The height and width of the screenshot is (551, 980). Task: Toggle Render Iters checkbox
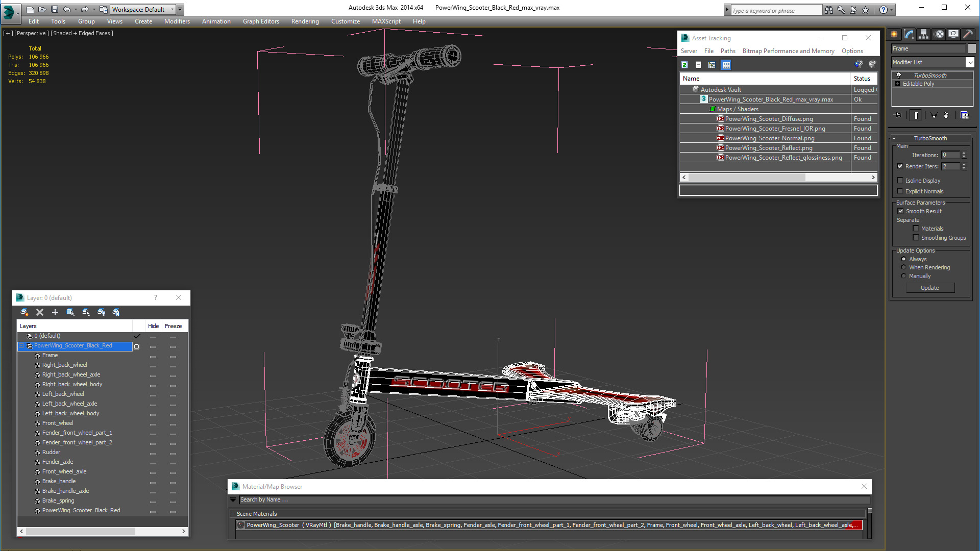pyautogui.click(x=900, y=166)
